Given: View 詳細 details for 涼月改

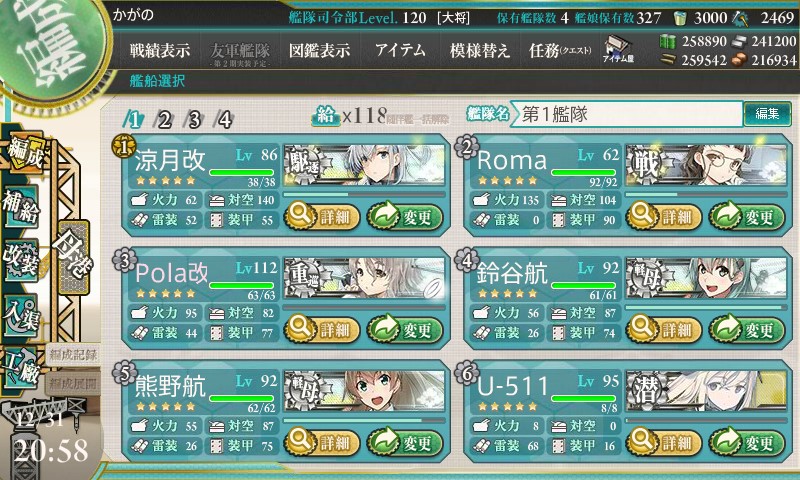Looking at the screenshot, I should coord(322,216).
